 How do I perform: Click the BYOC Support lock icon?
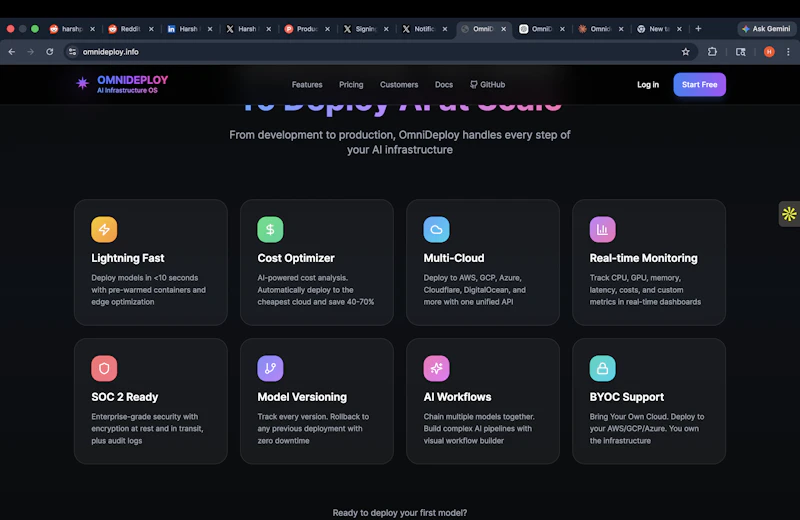(x=603, y=368)
